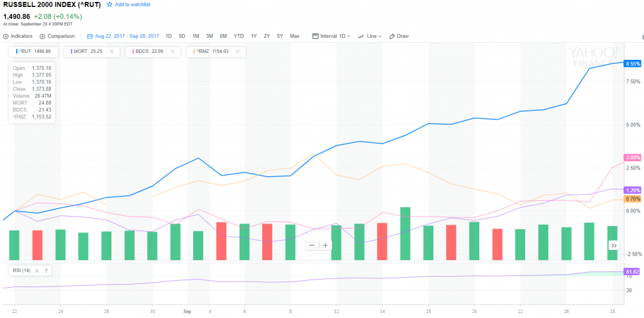Remove ^RMZ comparison from chart
This screenshot has width=644, height=318.
click(x=237, y=51)
